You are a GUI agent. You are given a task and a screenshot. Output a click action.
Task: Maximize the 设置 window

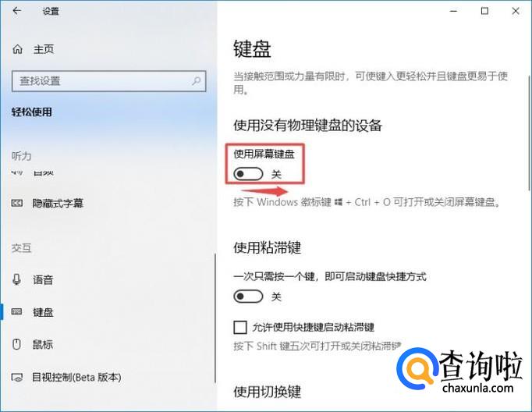click(x=485, y=11)
